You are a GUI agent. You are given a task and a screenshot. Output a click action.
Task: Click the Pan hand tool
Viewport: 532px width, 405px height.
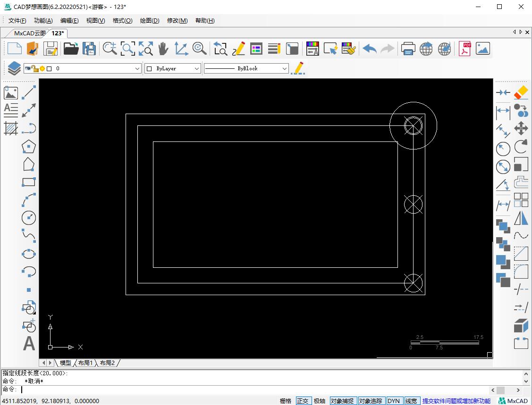(x=163, y=49)
